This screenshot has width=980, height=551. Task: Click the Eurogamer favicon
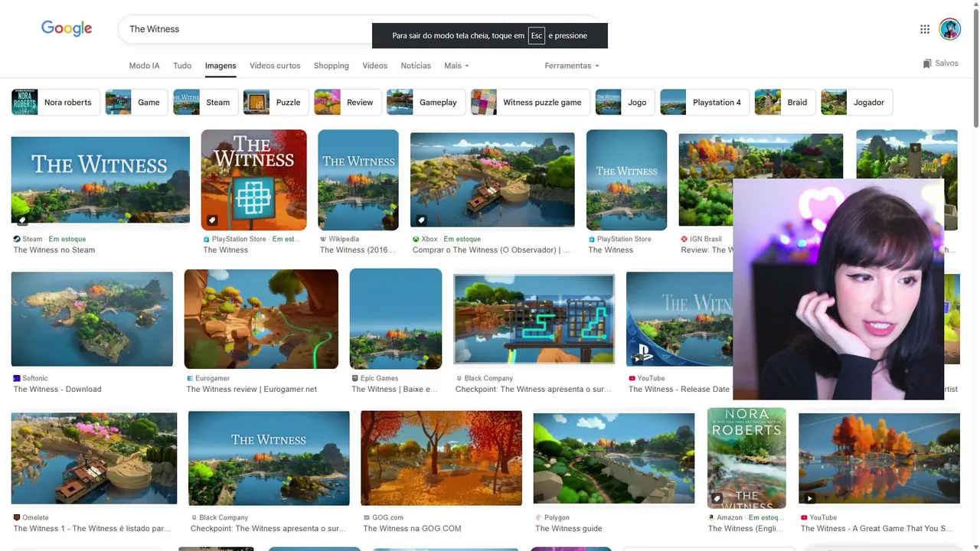click(x=190, y=378)
